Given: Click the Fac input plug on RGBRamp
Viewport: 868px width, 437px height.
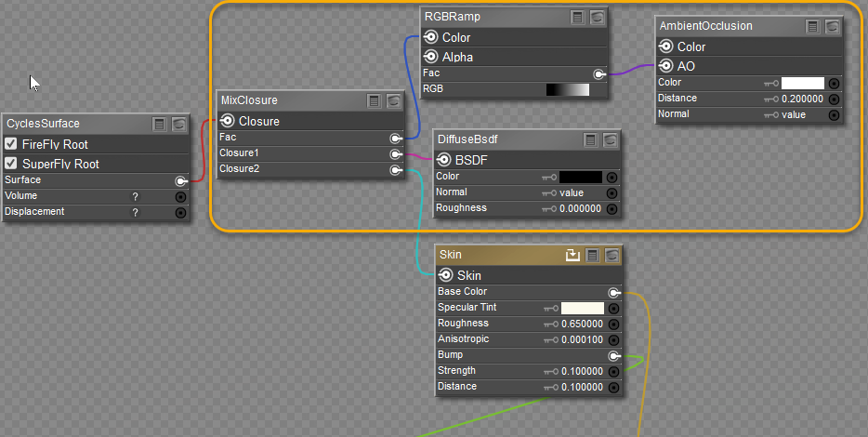Looking at the screenshot, I should [599, 74].
